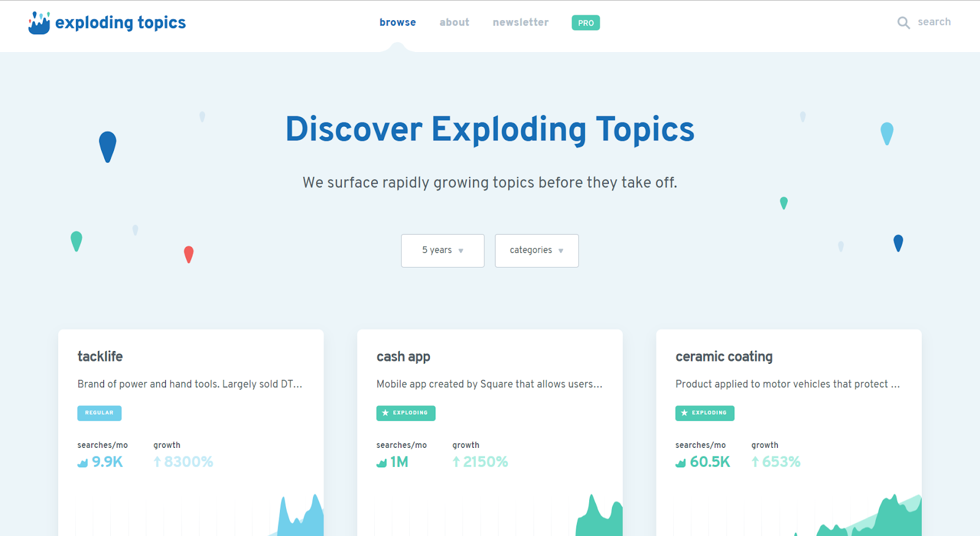Viewport: 980px width, 536px height.
Task: Click the cash app growth arrow icon
Action: click(456, 462)
